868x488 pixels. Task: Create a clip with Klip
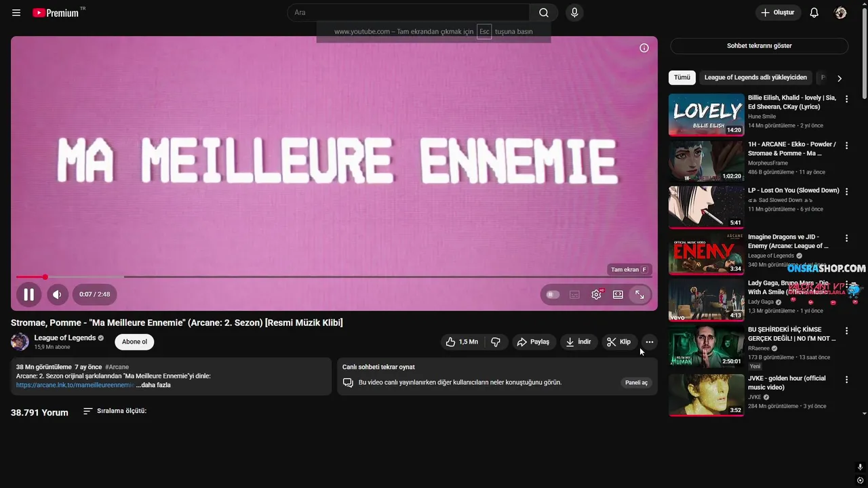(619, 342)
